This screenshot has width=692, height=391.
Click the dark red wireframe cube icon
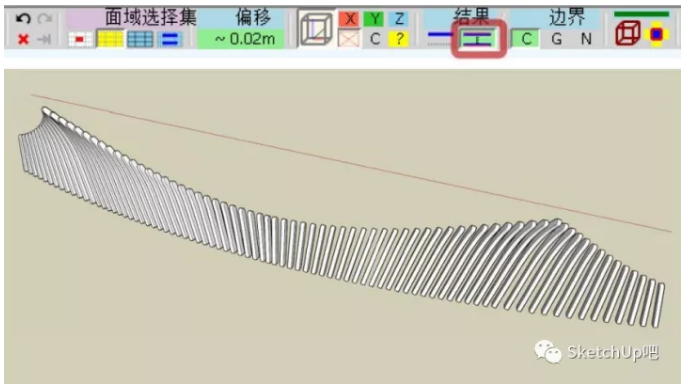(x=627, y=33)
